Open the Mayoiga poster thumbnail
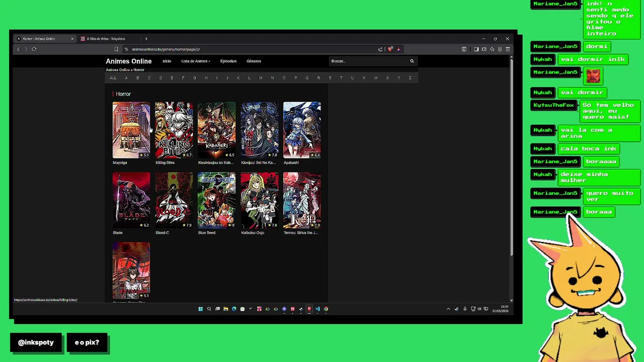The height and width of the screenshot is (362, 644). coord(131,130)
